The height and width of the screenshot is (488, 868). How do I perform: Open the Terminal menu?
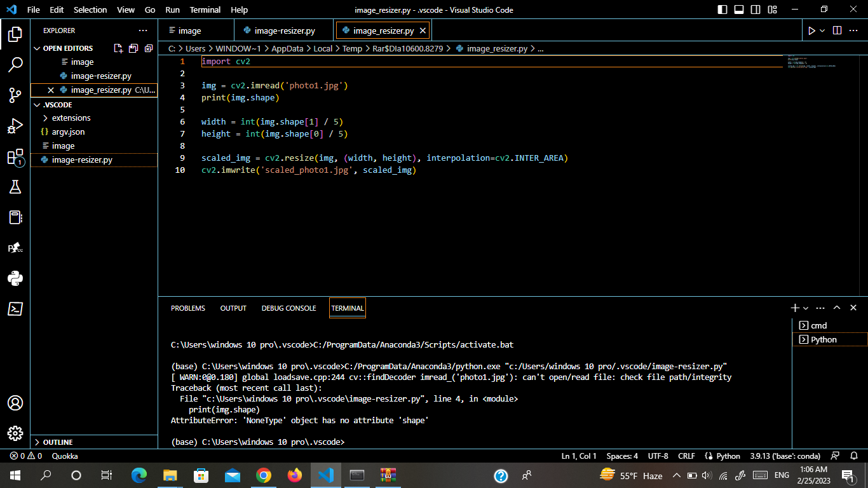[205, 10]
